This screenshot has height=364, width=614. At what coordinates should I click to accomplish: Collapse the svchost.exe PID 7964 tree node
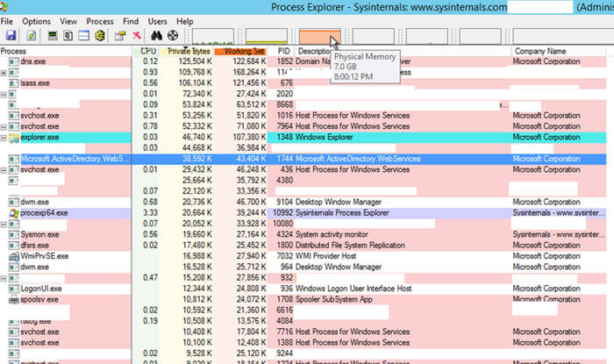pyautogui.click(x=4, y=127)
